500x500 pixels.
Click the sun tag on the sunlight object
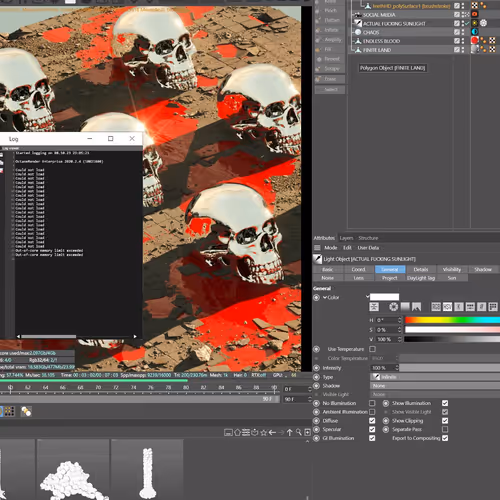click(x=475, y=23)
